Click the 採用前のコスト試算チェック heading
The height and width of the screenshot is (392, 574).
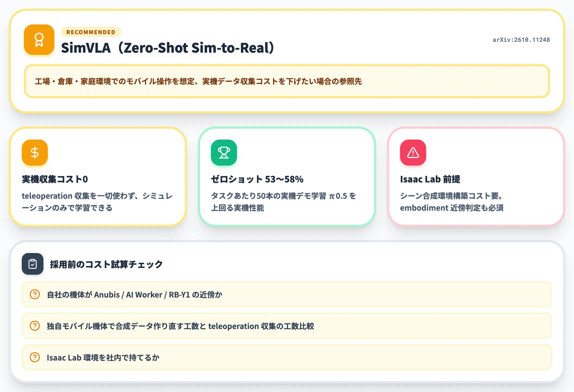[106, 264]
